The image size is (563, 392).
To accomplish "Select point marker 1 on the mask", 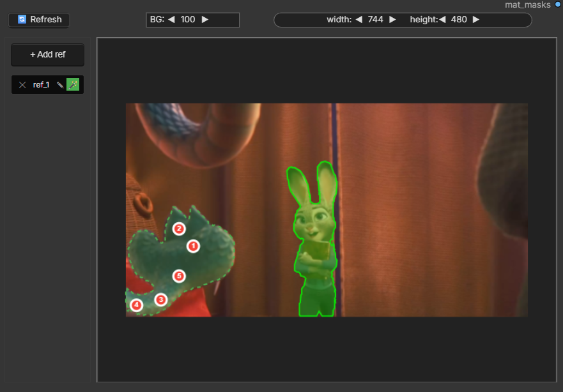I will coord(193,246).
